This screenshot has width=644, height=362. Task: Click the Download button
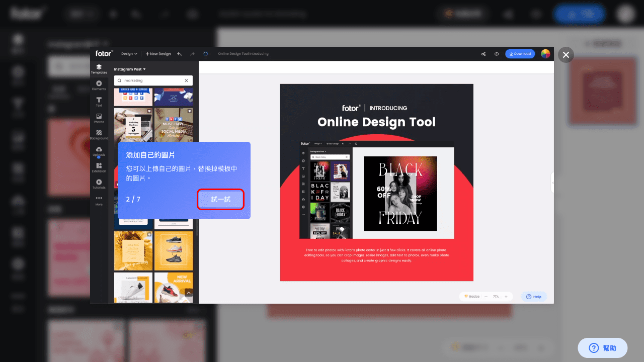click(520, 54)
